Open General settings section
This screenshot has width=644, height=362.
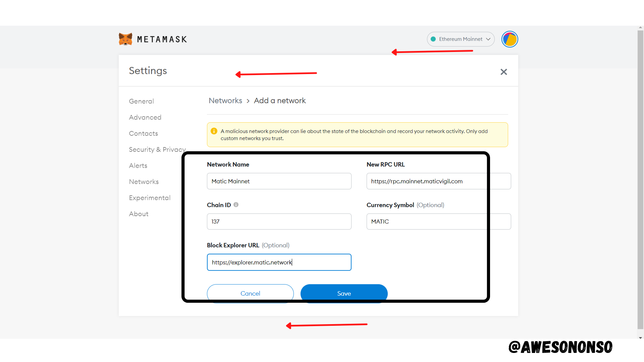pos(142,101)
